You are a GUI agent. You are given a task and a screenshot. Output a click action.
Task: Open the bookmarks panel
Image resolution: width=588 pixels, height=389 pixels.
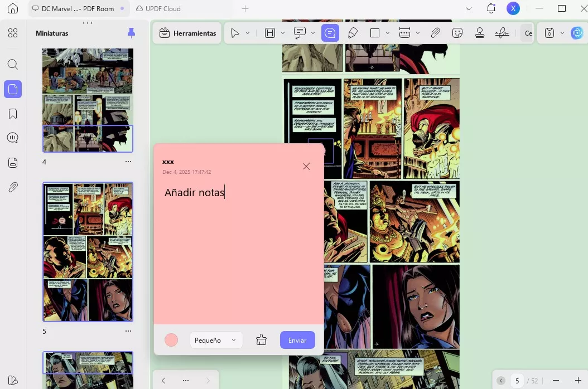(x=13, y=114)
